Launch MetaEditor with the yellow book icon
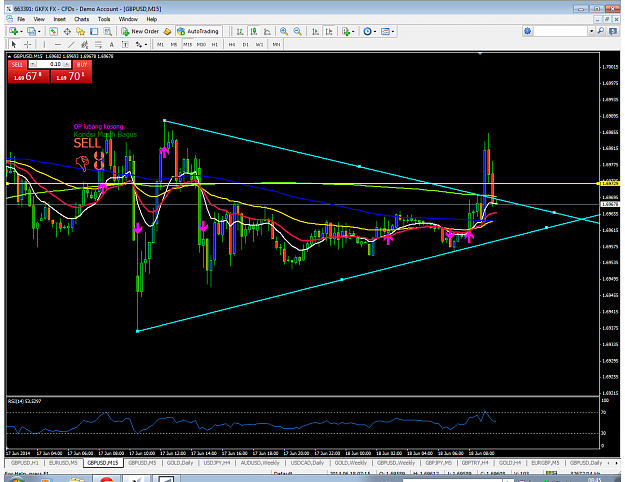 click(167, 31)
